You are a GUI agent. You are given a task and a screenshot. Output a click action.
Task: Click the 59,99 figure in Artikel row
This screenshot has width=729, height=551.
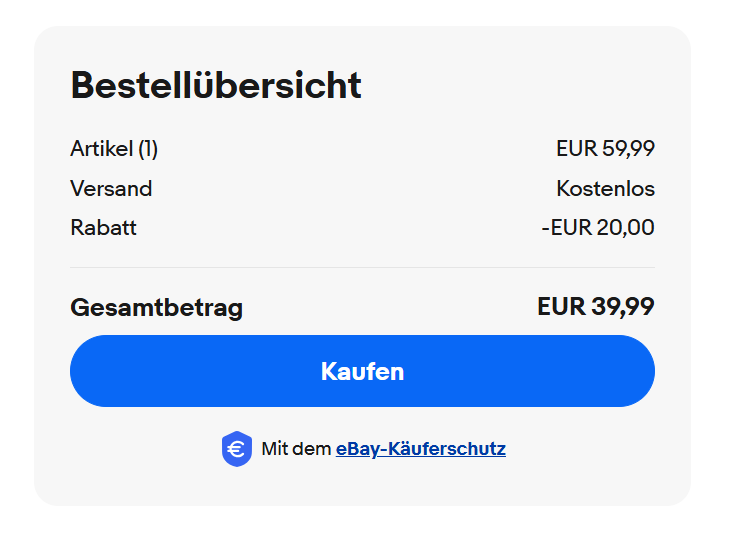pos(629,149)
